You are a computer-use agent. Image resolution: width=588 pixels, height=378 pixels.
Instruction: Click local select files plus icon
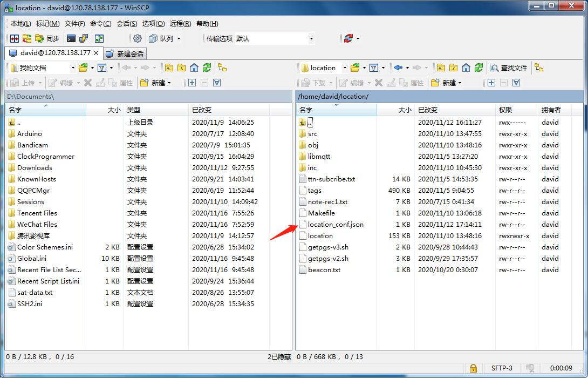[x=192, y=83]
